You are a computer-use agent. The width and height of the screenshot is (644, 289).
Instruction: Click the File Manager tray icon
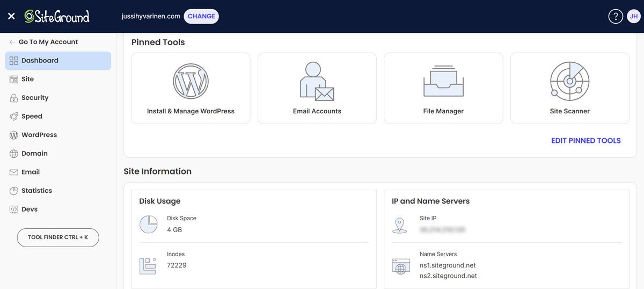443,81
